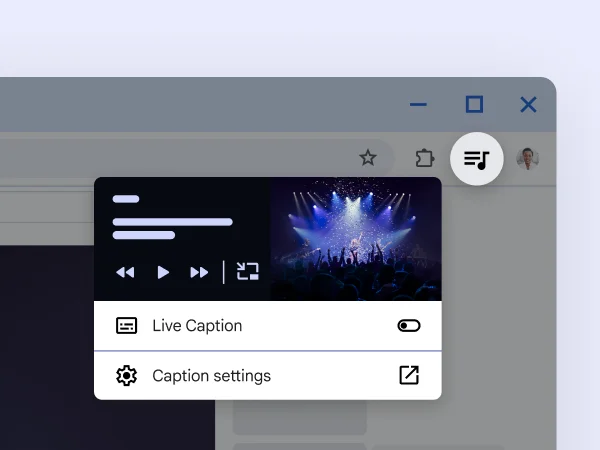The image size is (600, 450).
Task: Minimize the browser window
Action: pos(419,105)
